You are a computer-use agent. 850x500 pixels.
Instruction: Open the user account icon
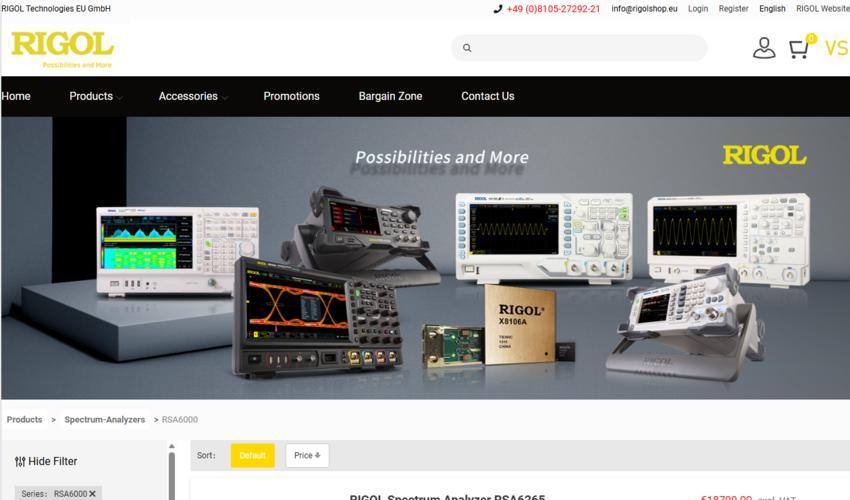pyautogui.click(x=764, y=48)
